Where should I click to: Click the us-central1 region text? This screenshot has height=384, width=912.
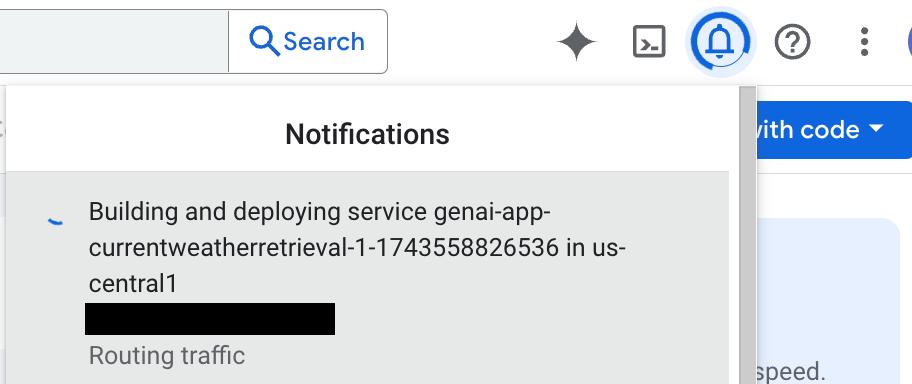tap(357, 266)
